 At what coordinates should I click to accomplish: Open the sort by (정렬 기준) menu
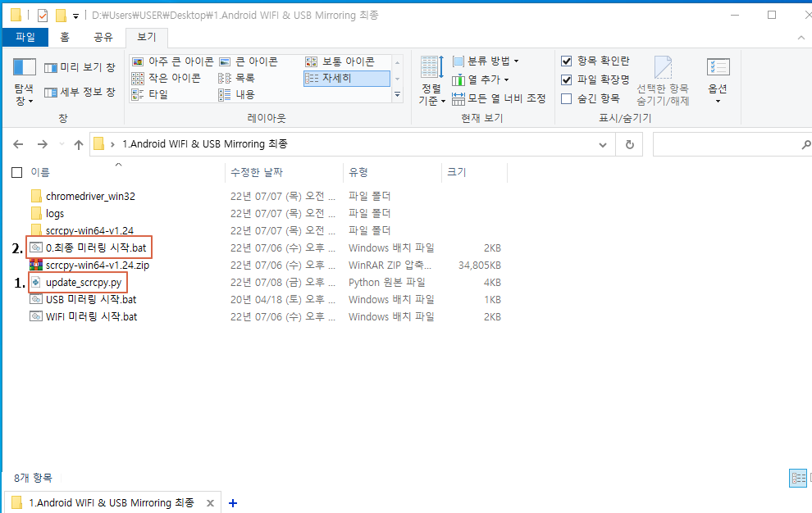coord(432,81)
